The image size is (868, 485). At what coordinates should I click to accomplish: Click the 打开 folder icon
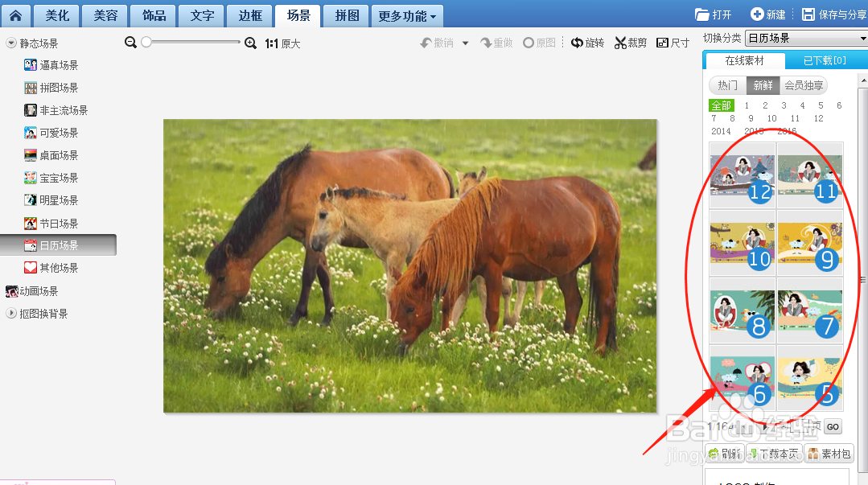coord(702,14)
